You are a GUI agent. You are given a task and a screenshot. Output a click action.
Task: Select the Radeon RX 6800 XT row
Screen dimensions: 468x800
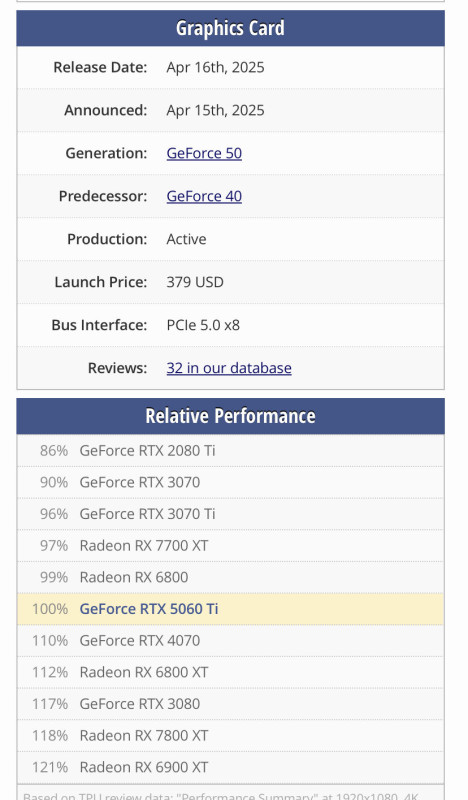[231, 672]
